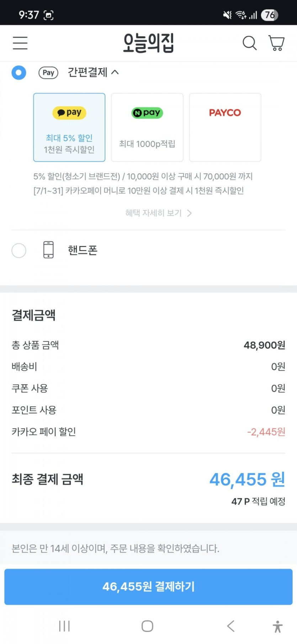Image resolution: width=297 pixels, height=644 pixels.
Task: Open Android recent apps button
Action: (64, 625)
